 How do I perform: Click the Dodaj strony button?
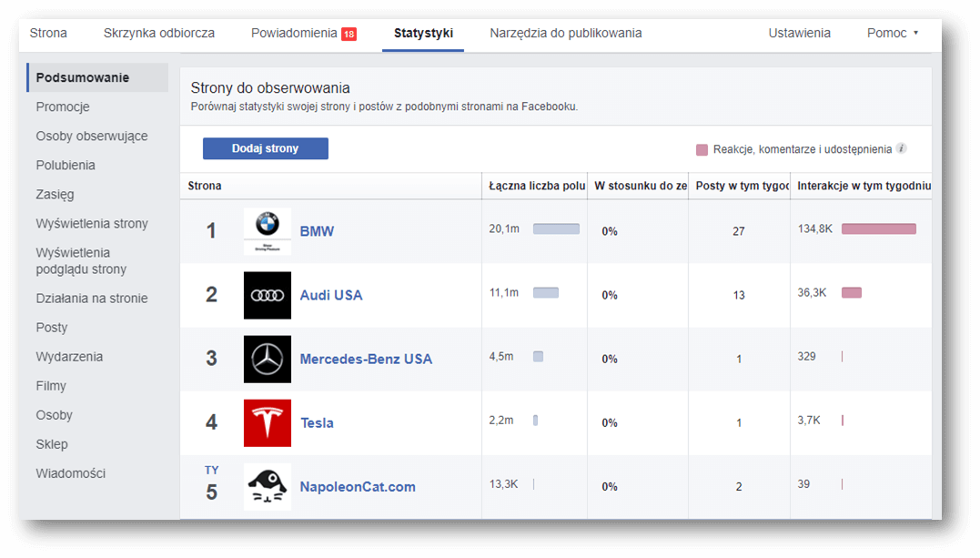pyautogui.click(x=265, y=148)
